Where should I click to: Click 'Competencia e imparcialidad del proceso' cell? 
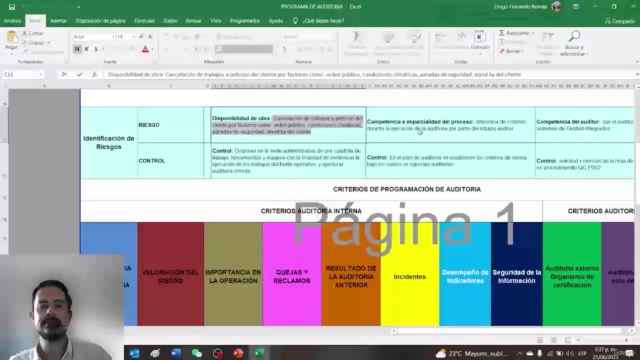[x=450, y=125]
